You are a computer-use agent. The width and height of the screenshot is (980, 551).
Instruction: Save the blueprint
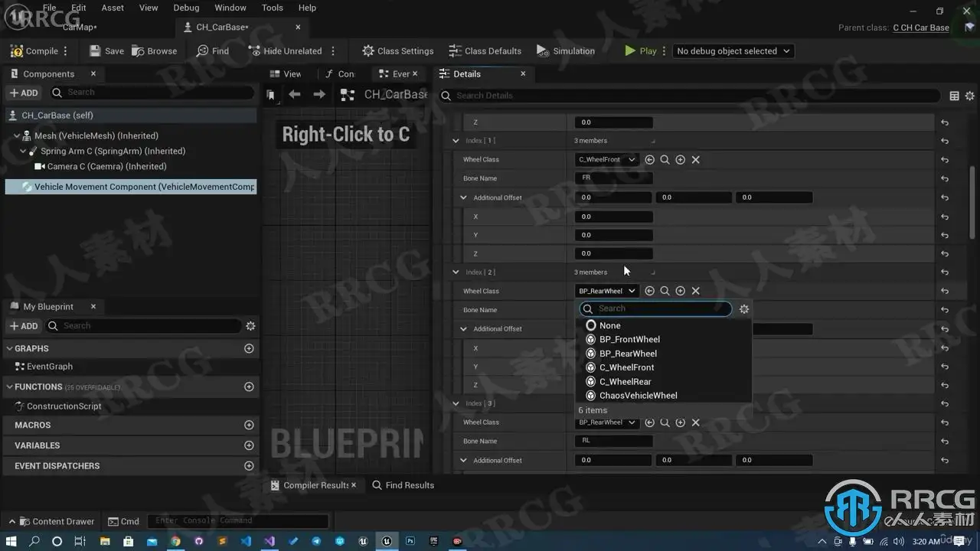point(106,51)
